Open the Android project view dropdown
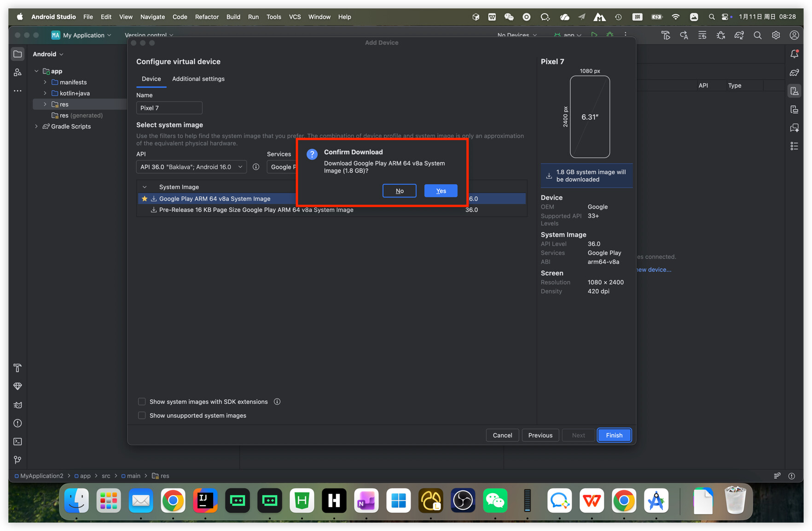The image size is (812, 531). click(x=48, y=54)
